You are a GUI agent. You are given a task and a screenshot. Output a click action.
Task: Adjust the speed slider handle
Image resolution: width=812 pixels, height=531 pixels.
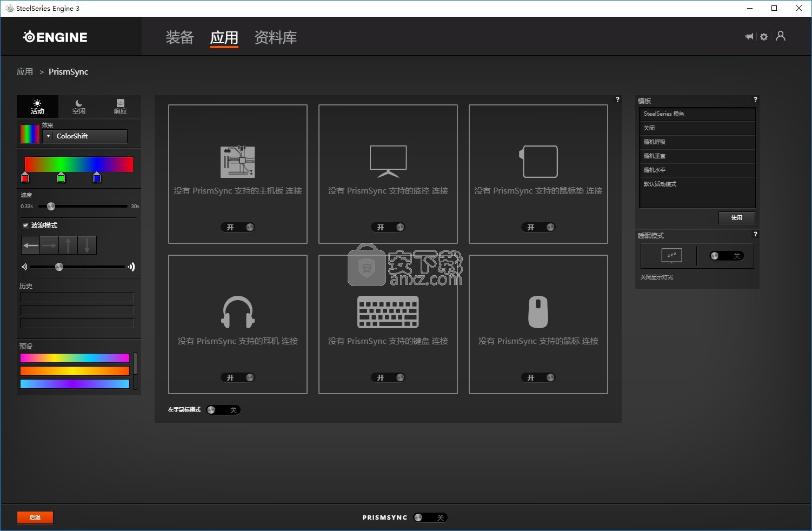[51, 206]
